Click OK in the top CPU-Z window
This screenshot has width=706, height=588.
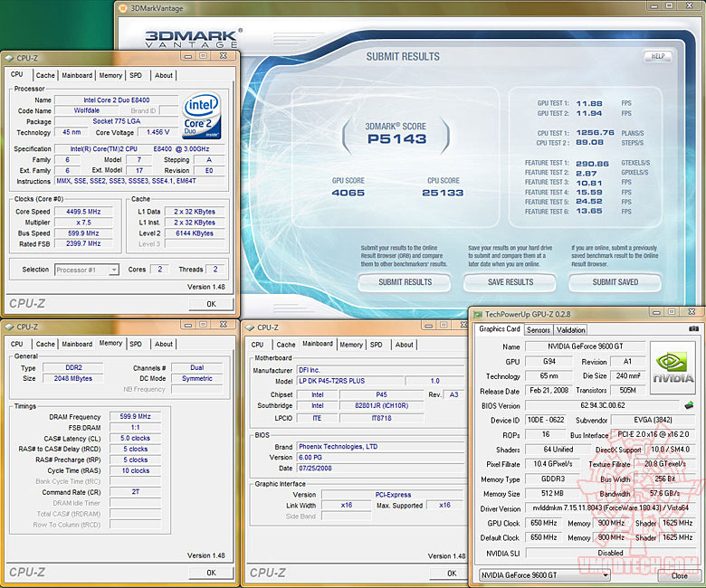[x=211, y=304]
